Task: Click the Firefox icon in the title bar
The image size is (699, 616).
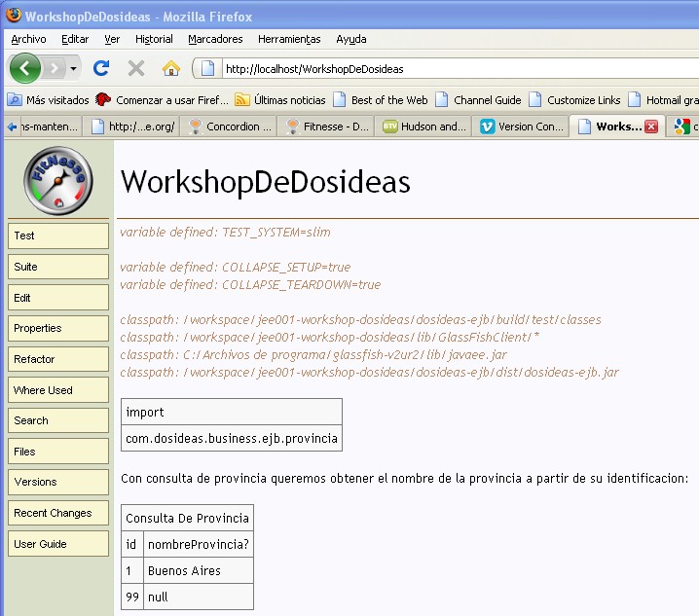Action: click(14, 15)
